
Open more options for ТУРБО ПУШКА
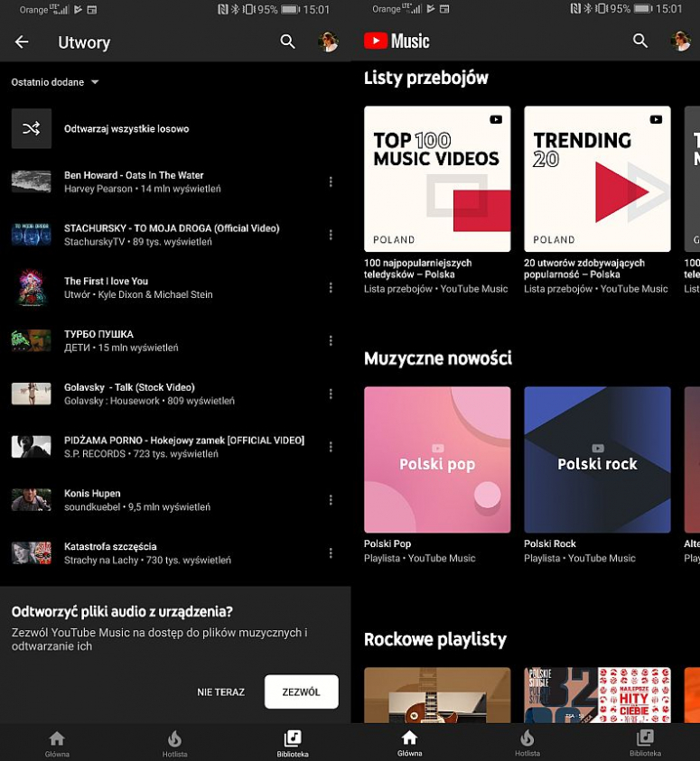click(x=331, y=340)
